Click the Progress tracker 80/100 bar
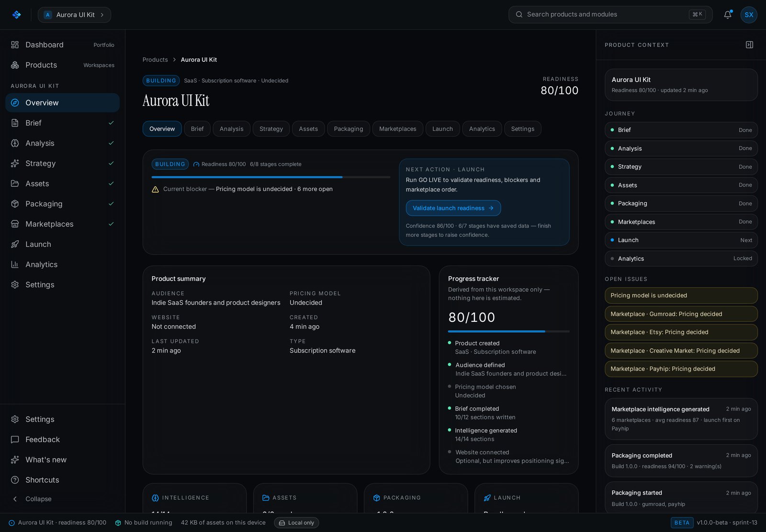Image resolution: width=766 pixels, height=532 pixels. (x=508, y=331)
